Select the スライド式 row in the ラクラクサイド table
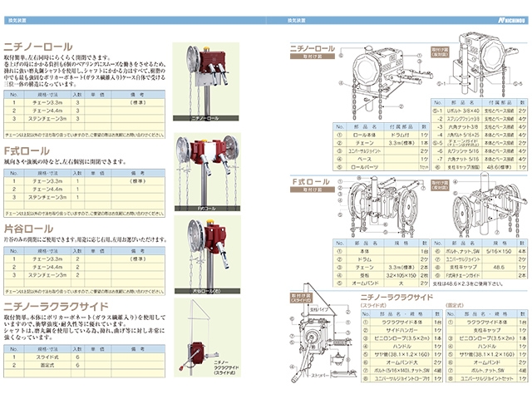This screenshot has height=399, width=532. click(85, 357)
